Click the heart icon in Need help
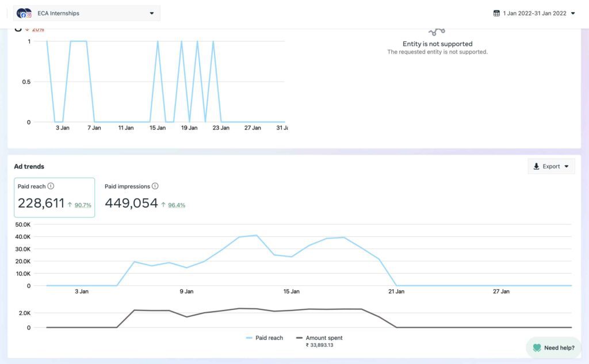 tap(537, 348)
